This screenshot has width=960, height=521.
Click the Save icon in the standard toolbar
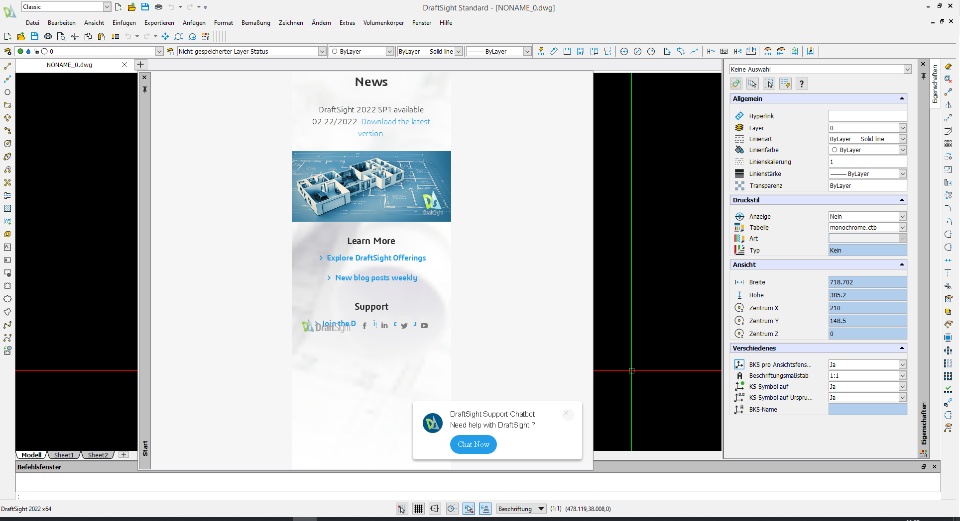[34, 37]
